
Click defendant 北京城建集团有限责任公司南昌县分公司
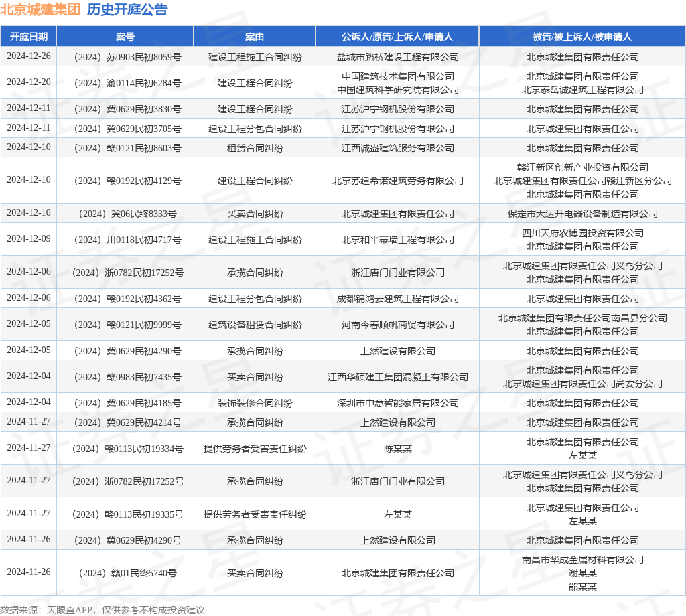pos(582,318)
